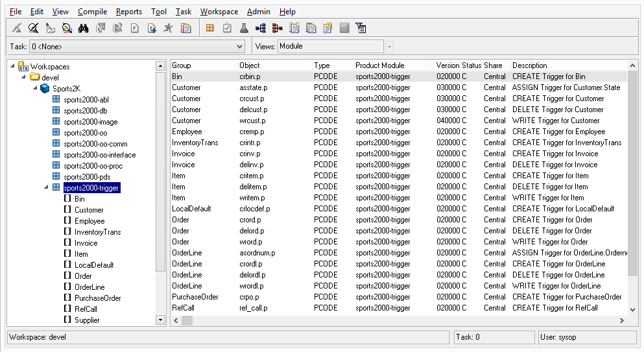
Task: Collapse the devel workspace node
Action: pos(23,76)
